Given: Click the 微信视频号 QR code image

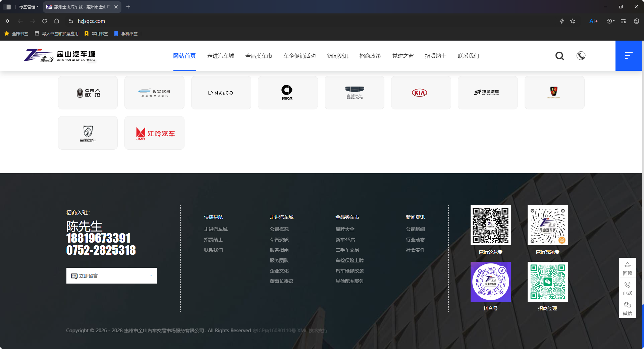Looking at the screenshot, I should pos(548,225).
